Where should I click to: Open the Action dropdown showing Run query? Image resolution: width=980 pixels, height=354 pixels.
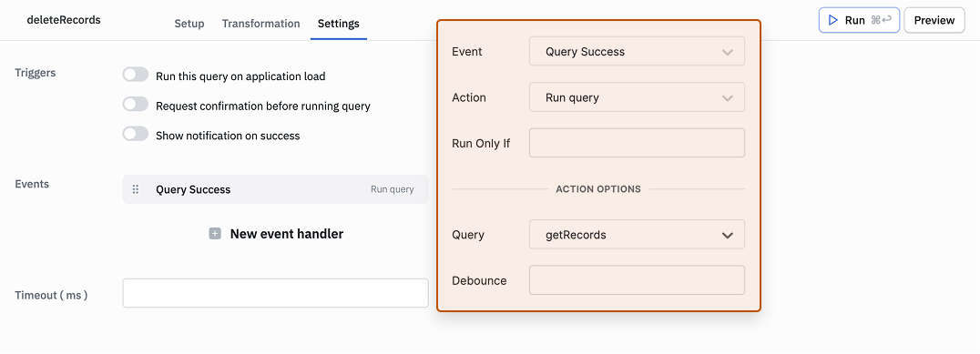pyautogui.click(x=637, y=97)
